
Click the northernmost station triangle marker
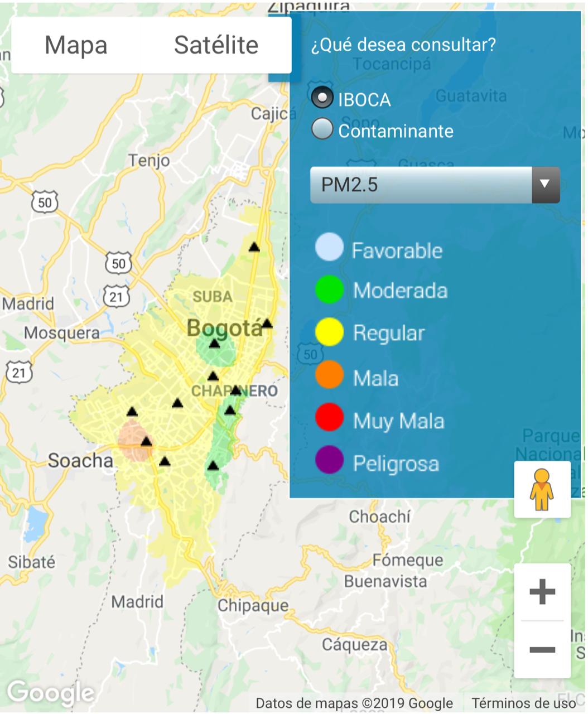click(x=254, y=247)
